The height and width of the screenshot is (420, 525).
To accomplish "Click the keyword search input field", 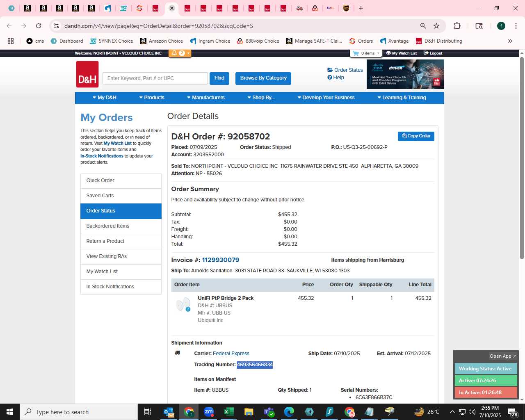I will pyautogui.click(x=155, y=78).
